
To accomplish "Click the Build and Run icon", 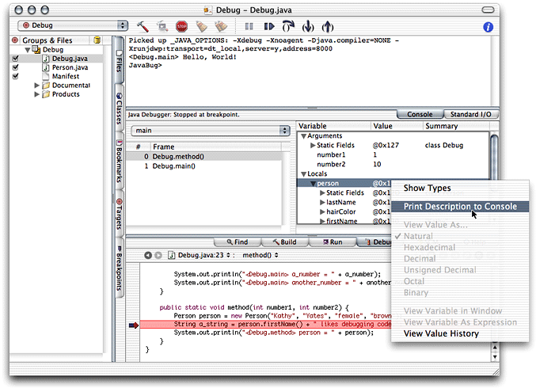I will tap(162, 26).
